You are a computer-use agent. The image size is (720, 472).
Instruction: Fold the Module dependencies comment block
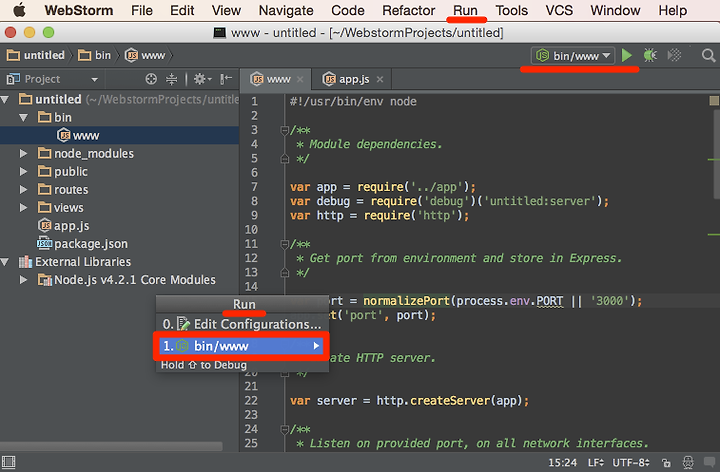pos(284,130)
